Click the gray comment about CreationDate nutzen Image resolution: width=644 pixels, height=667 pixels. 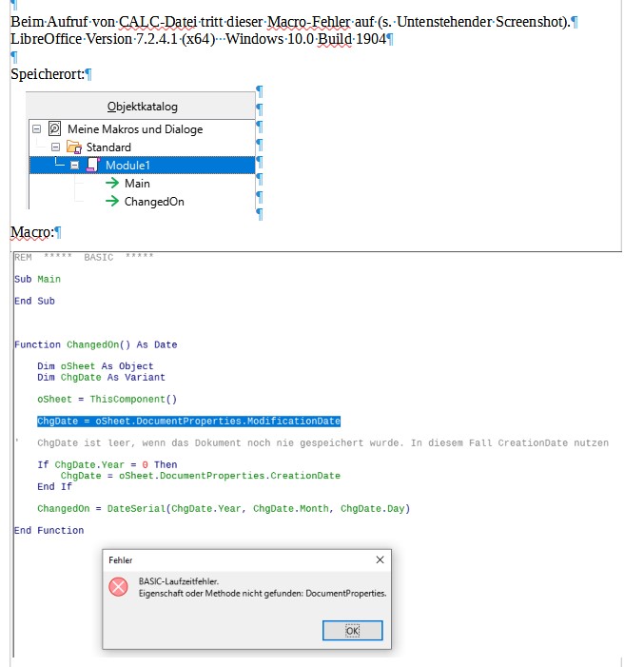click(322, 442)
